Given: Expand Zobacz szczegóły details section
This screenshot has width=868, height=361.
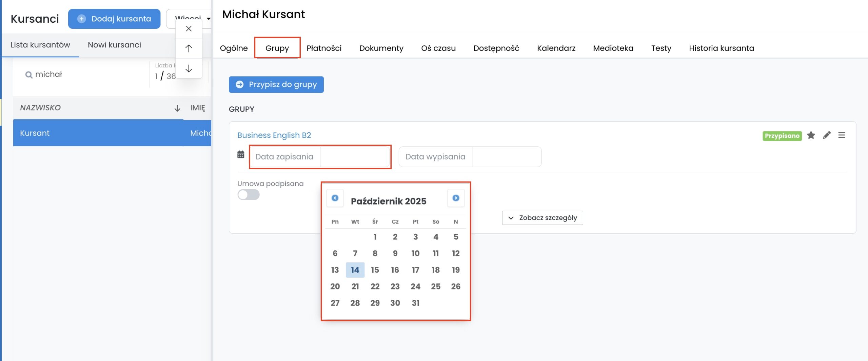Looking at the screenshot, I should [x=542, y=218].
